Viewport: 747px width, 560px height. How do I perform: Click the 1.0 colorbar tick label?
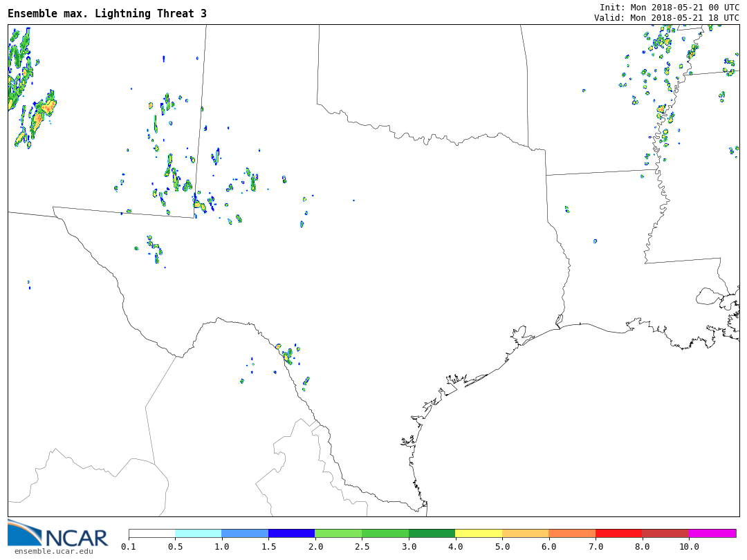coord(222,547)
